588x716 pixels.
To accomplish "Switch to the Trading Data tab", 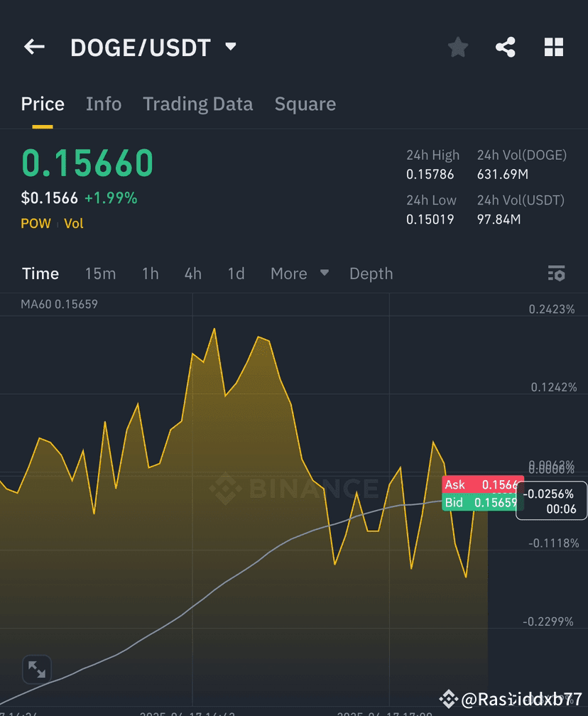I will click(197, 104).
